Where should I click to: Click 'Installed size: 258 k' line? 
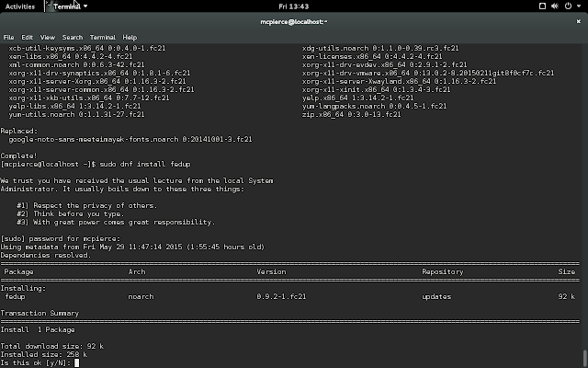click(x=43, y=354)
